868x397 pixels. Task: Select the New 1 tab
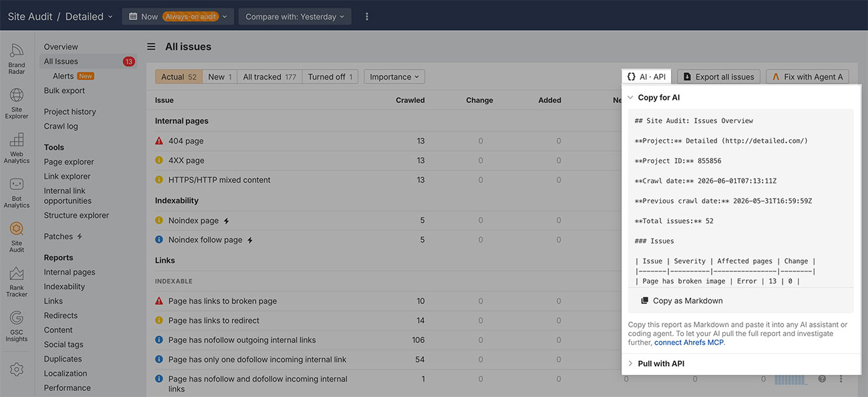[220, 77]
